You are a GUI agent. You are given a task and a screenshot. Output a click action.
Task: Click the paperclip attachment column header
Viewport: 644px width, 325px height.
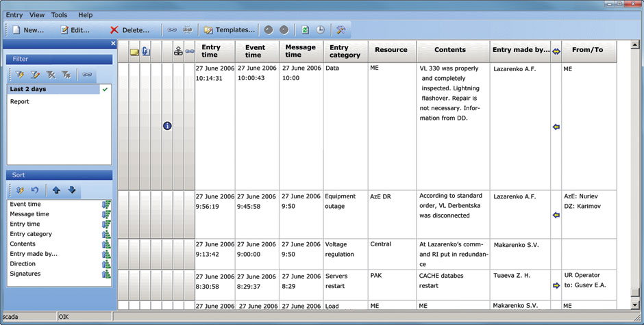pyautogui.click(x=145, y=51)
